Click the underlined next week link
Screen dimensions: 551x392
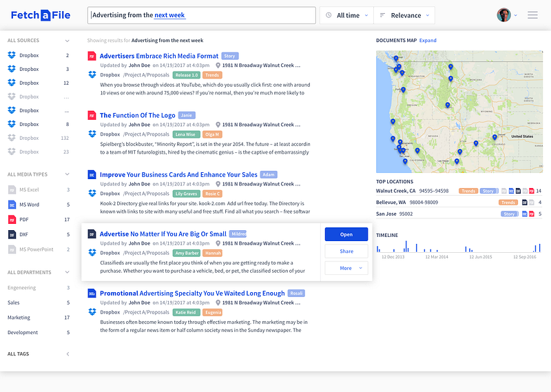click(169, 15)
